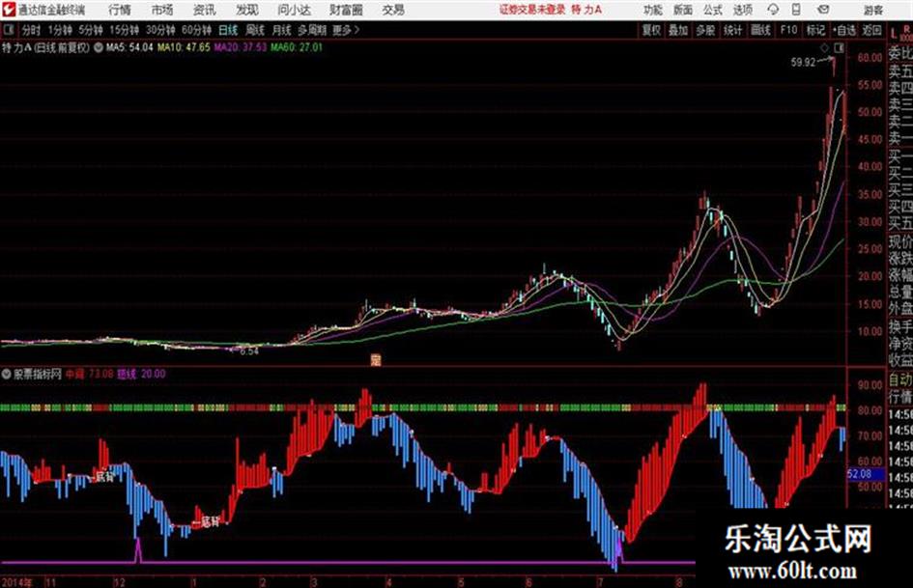Open the 发现 menu
913x588 pixels.
coord(247,10)
